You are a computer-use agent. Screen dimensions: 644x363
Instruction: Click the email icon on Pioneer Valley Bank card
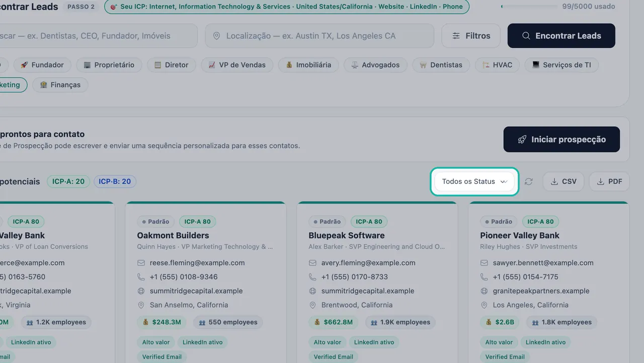click(484, 263)
